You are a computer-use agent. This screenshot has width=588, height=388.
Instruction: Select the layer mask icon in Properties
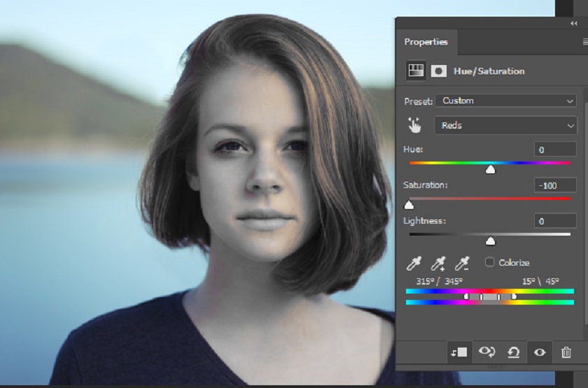point(439,71)
